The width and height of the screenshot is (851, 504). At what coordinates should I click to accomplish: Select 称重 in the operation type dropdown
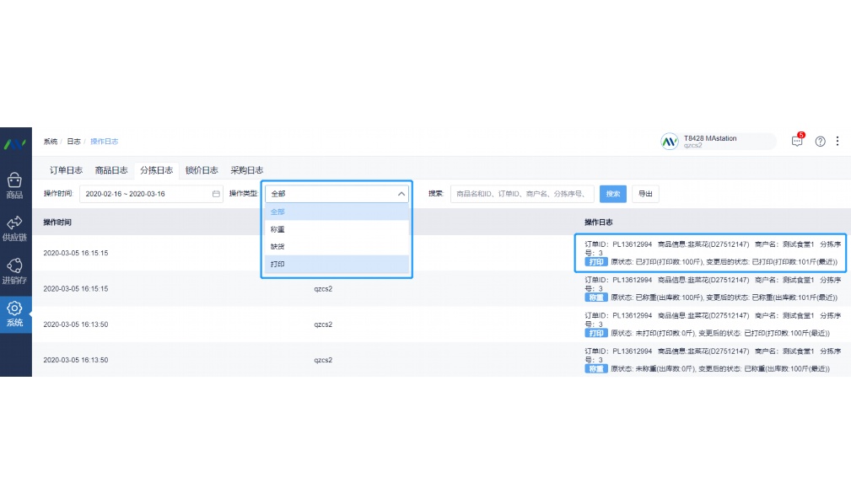[277, 228]
